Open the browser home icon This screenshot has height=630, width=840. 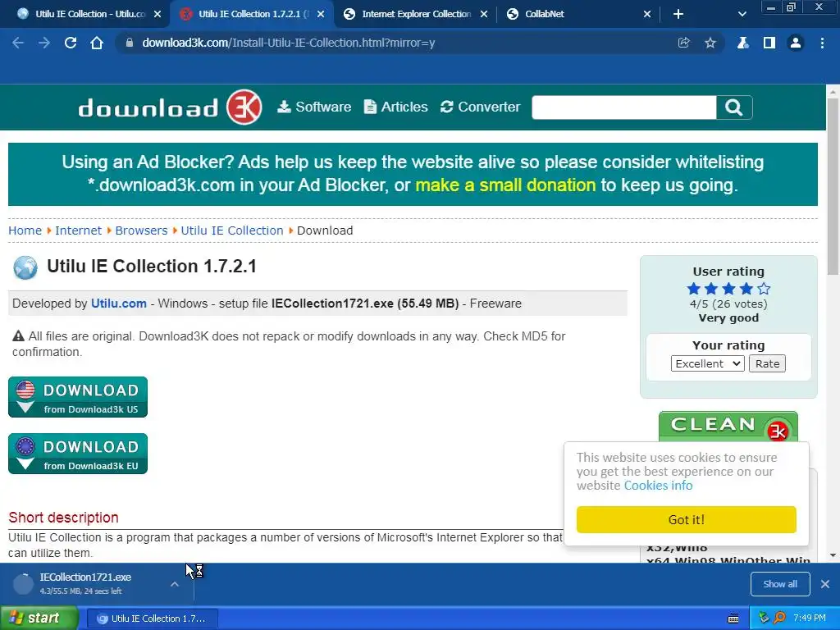click(x=97, y=43)
